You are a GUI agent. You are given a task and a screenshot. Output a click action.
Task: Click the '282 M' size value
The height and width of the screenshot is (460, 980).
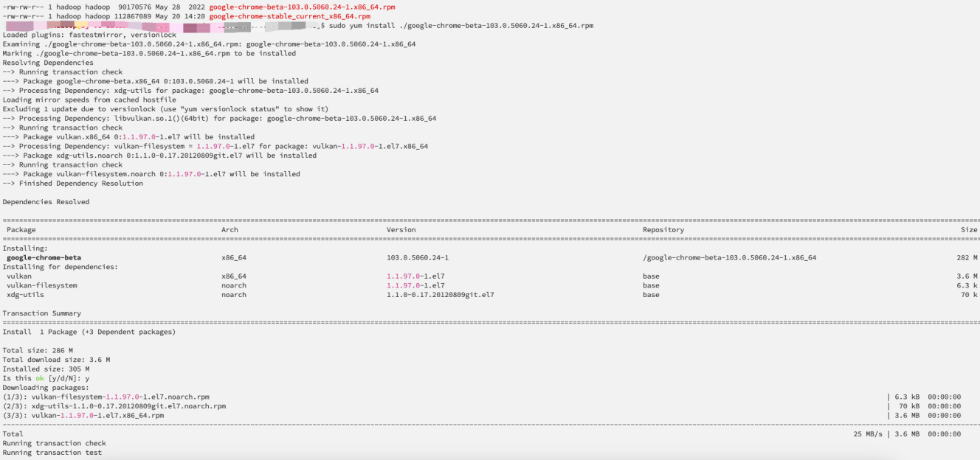click(x=967, y=258)
